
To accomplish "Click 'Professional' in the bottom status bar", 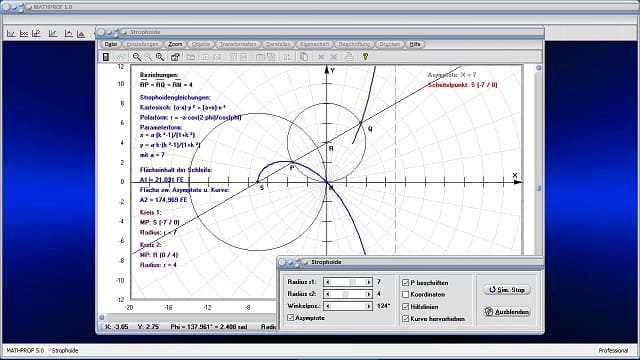I will click(x=613, y=351).
